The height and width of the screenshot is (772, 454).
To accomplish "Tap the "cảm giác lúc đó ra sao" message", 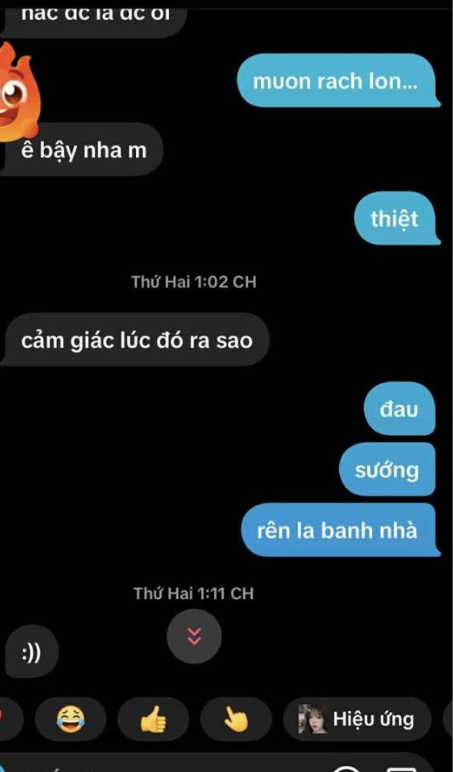I will [x=135, y=340].
